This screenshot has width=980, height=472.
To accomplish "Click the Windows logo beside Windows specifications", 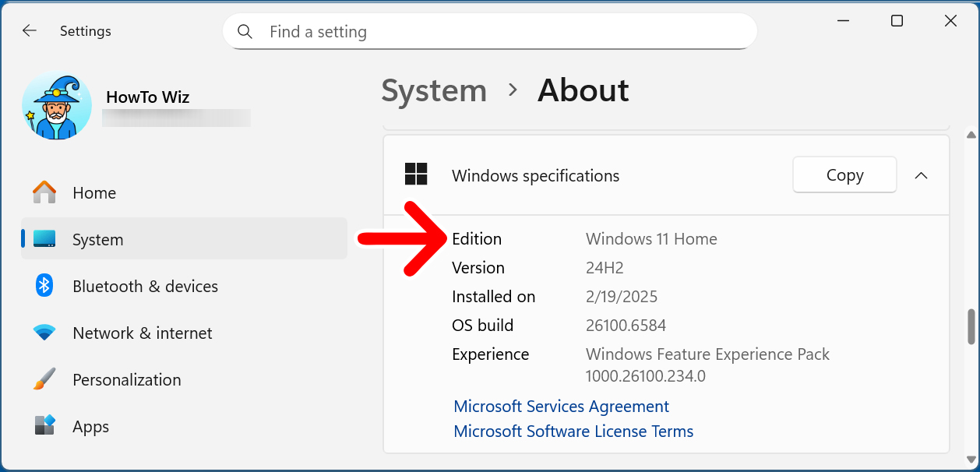I will [416, 174].
